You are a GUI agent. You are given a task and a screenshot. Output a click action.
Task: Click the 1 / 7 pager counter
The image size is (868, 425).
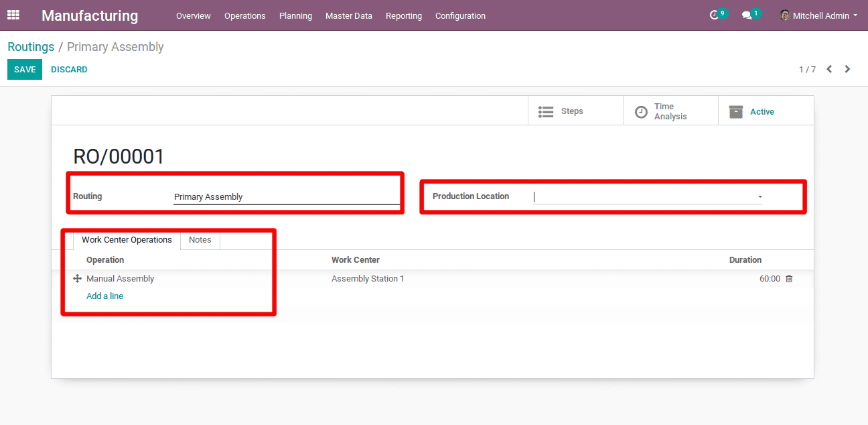807,70
